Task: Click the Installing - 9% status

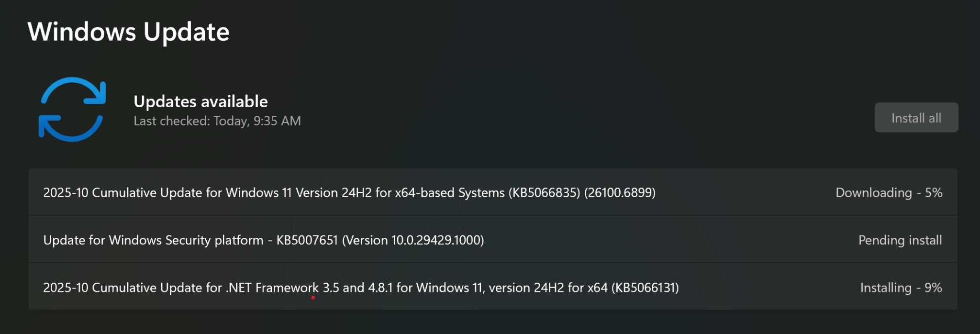Action: 901,288
